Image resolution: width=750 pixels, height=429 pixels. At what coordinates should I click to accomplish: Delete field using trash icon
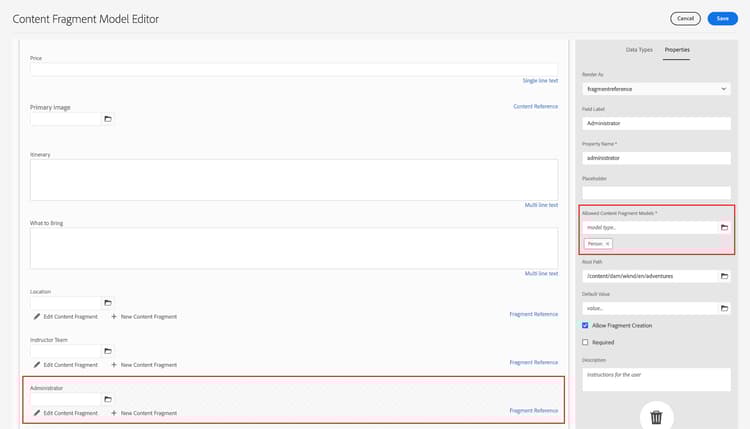(656, 417)
